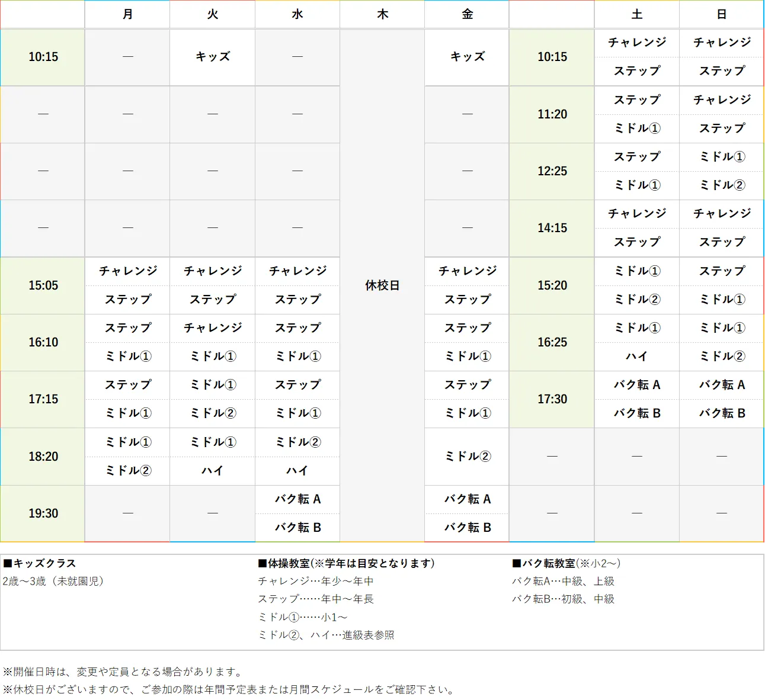Click the ■キッズクラス legend heading
Image resolution: width=765 pixels, height=700 pixels.
pos(40,563)
